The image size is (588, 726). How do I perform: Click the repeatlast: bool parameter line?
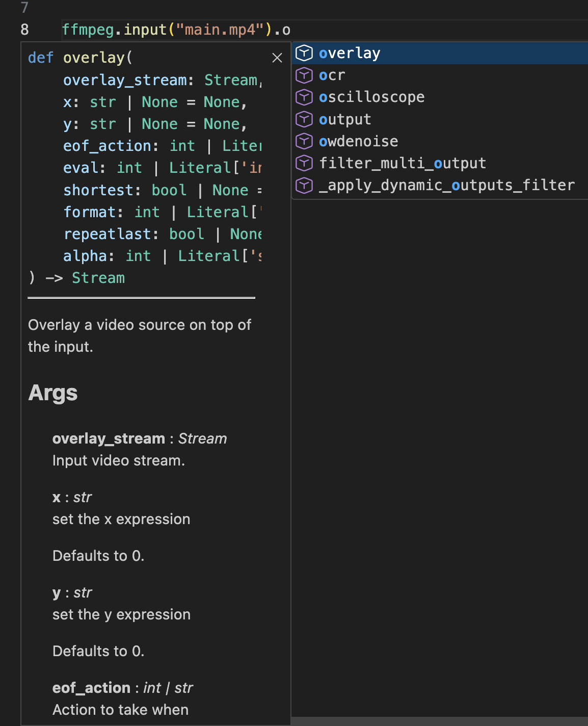(x=163, y=234)
